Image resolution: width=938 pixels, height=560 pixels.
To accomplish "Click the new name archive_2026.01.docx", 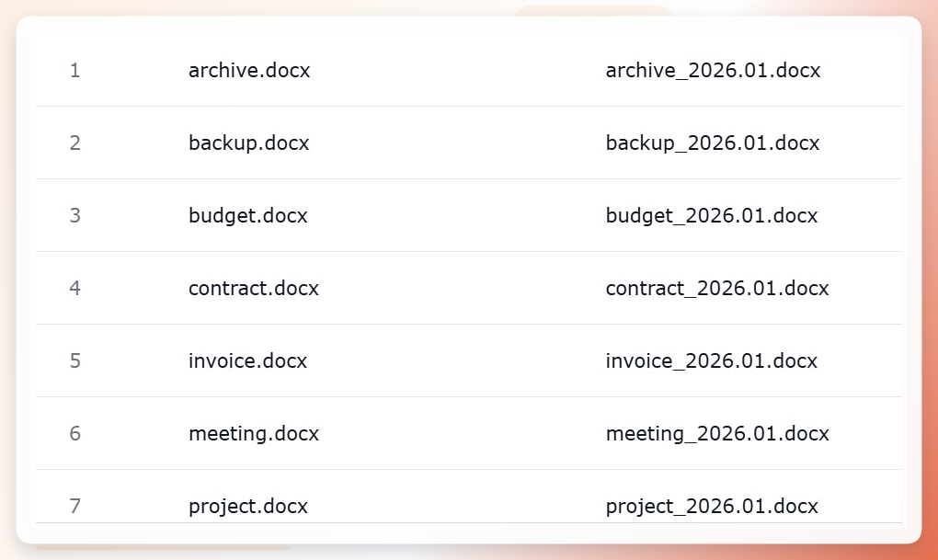I will click(713, 71).
